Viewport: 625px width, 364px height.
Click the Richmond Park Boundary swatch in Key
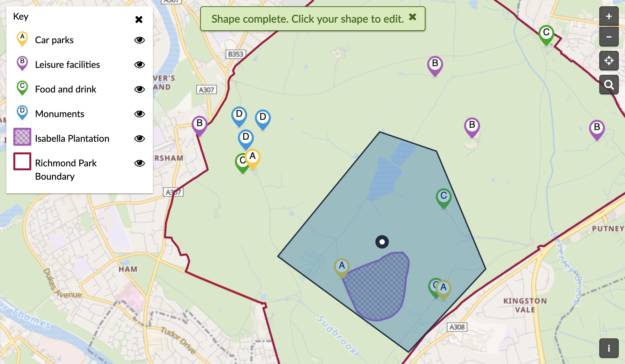(x=22, y=161)
